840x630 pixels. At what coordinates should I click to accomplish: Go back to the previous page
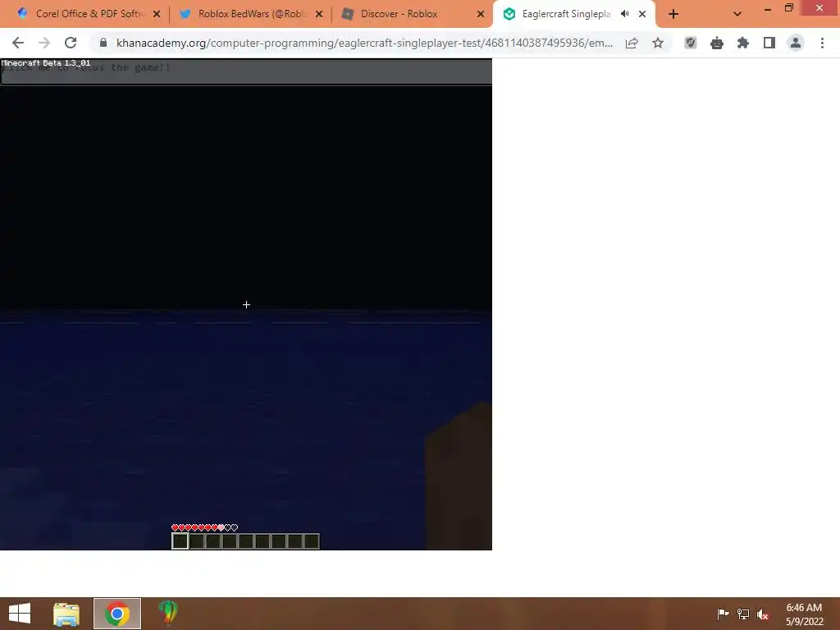click(18, 43)
